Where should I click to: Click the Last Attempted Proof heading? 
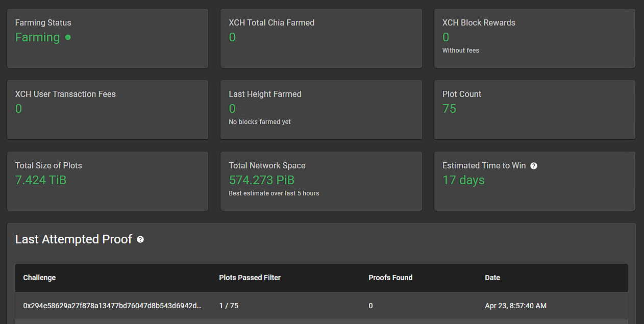click(x=73, y=239)
